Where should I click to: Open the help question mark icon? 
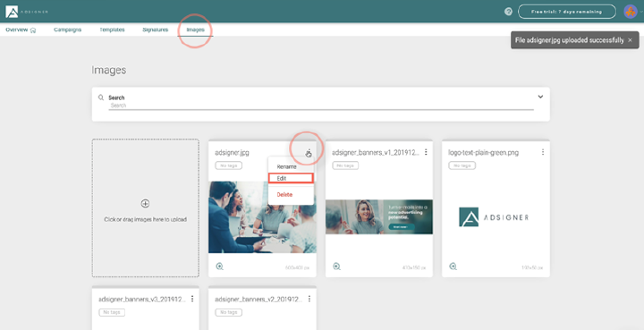[508, 12]
